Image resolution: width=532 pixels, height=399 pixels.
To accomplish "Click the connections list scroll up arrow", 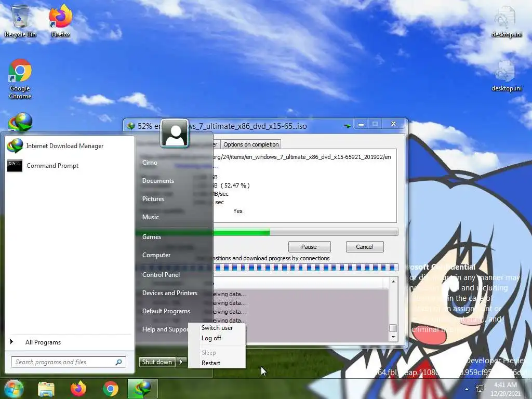I will 393,282.
